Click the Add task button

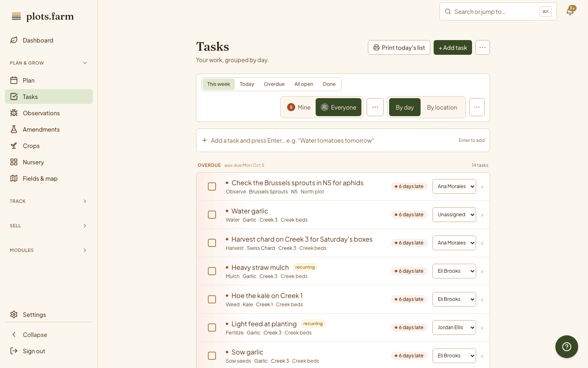(x=453, y=47)
